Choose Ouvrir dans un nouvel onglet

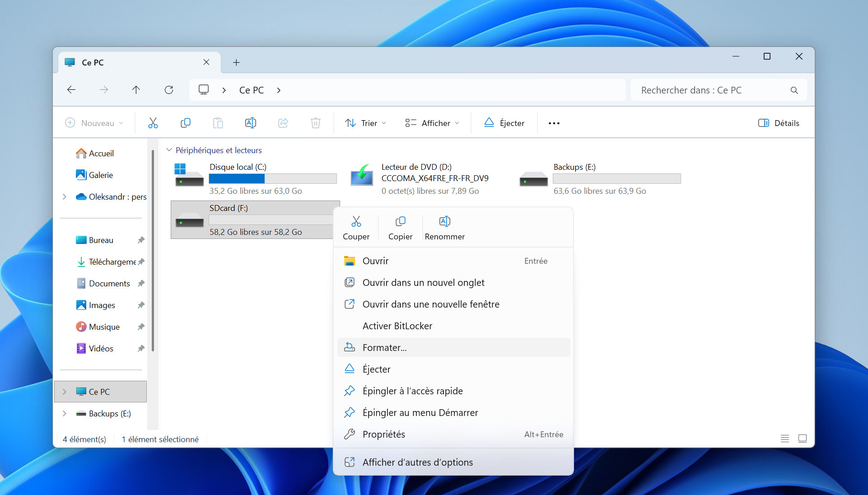pos(453,283)
